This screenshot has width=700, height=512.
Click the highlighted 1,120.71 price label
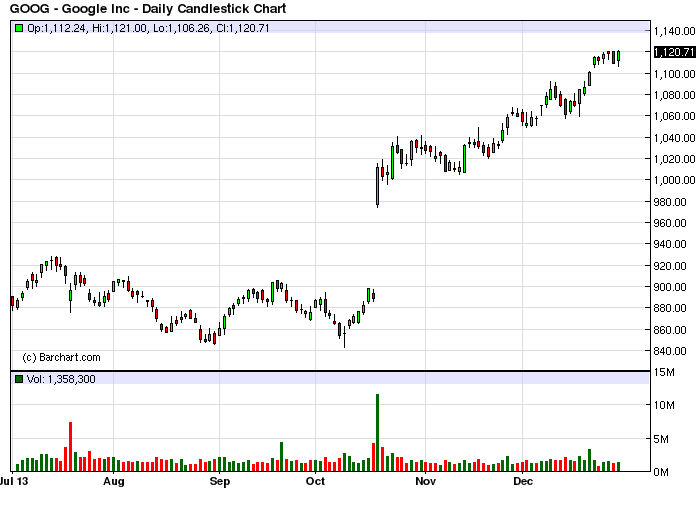(674, 52)
